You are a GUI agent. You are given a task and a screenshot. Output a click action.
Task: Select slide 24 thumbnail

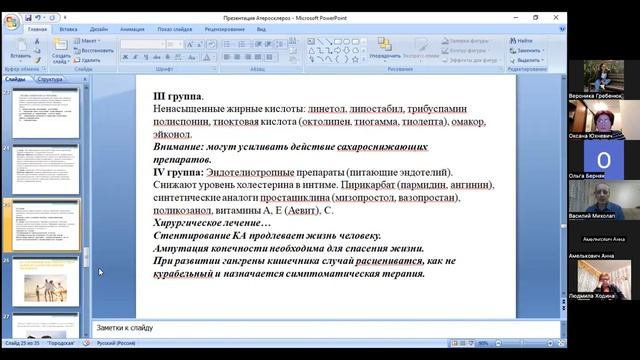[46, 169]
